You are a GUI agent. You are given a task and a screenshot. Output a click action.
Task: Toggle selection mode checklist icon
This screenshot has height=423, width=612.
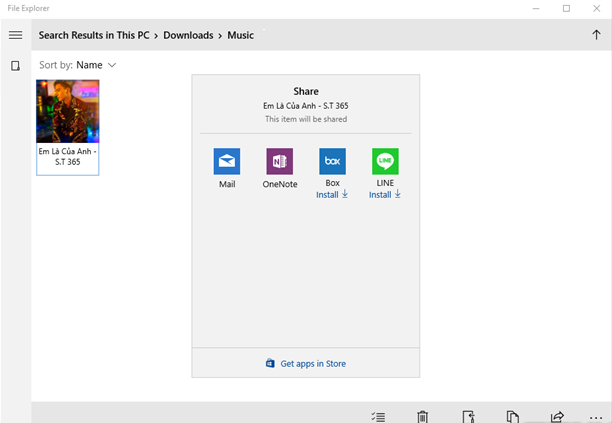pos(378,416)
